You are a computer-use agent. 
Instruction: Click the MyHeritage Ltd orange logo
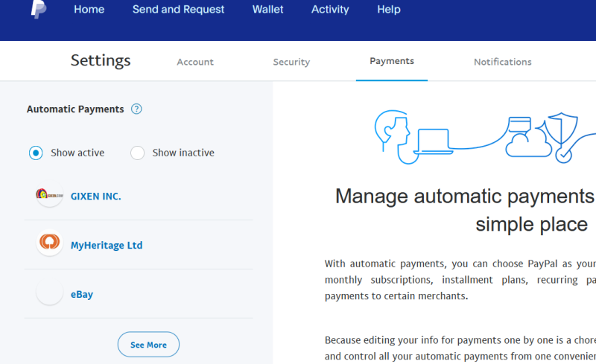49,242
